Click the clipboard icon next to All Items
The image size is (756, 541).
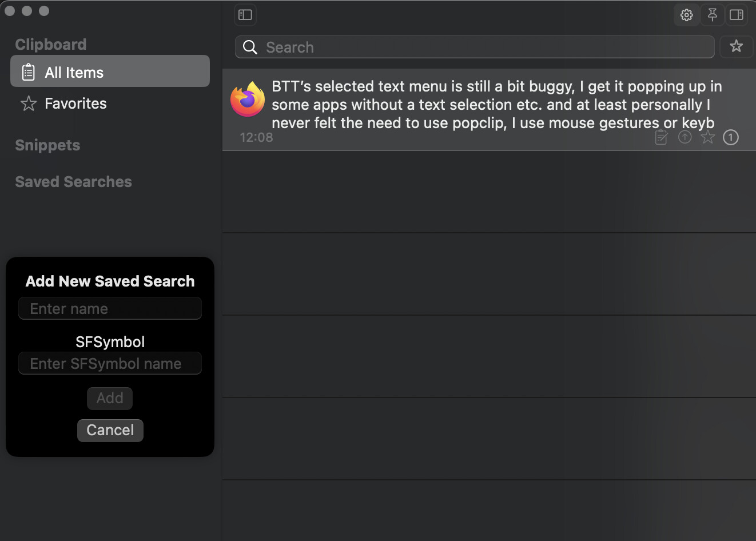pos(28,72)
